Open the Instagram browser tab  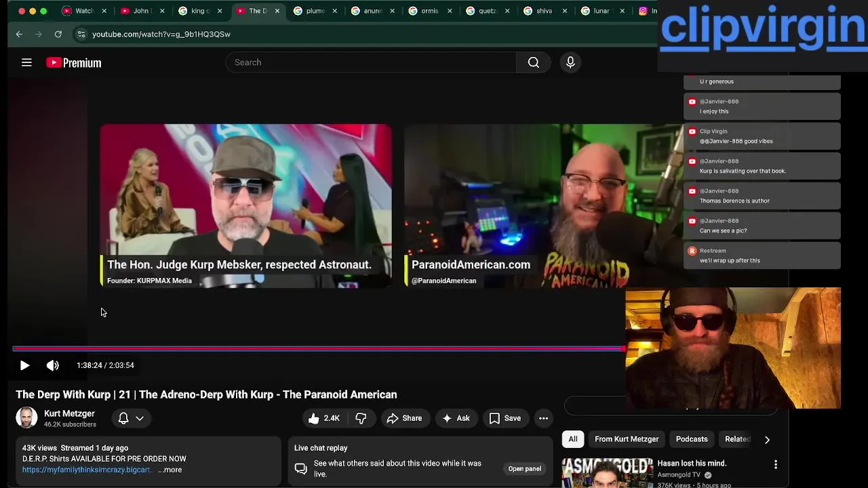pyautogui.click(x=648, y=11)
